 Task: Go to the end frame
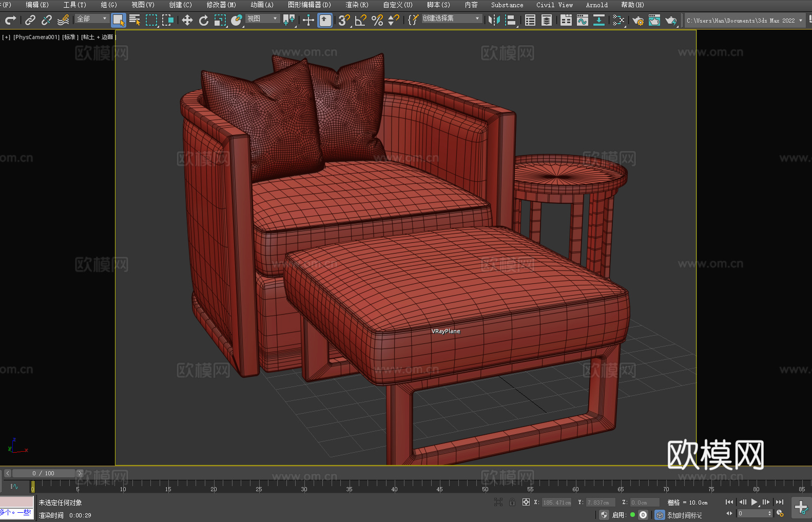click(779, 502)
